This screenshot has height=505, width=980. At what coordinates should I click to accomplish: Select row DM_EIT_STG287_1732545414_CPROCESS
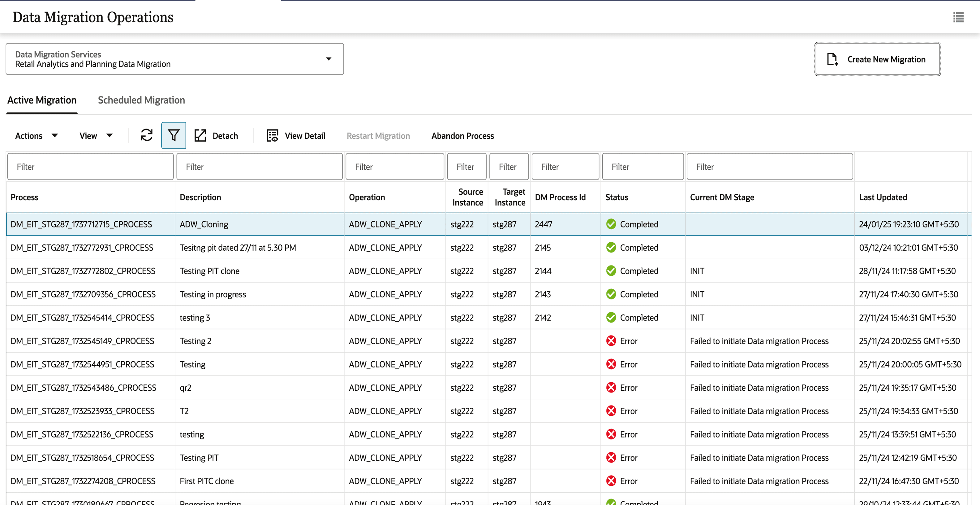[488, 318]
